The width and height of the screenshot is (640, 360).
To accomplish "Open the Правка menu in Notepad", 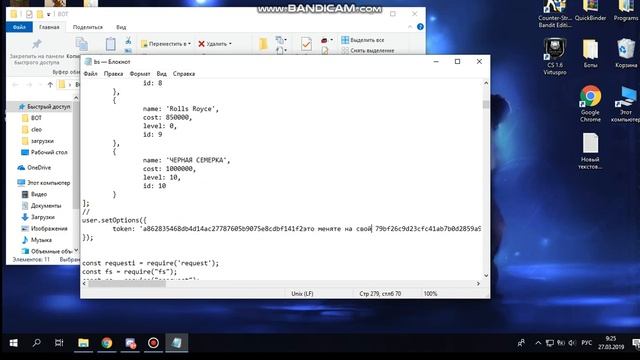I will point(113,74).
